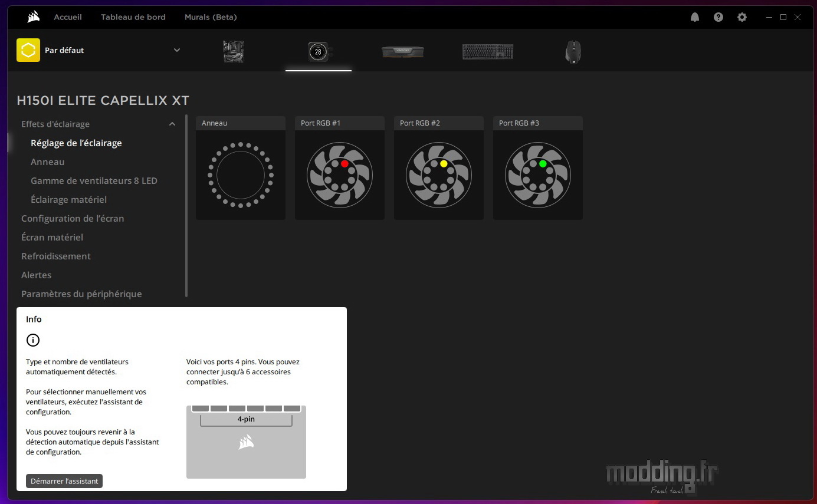
Task: Click the Port RGB #1 header
Action: (x=340, y=123)
